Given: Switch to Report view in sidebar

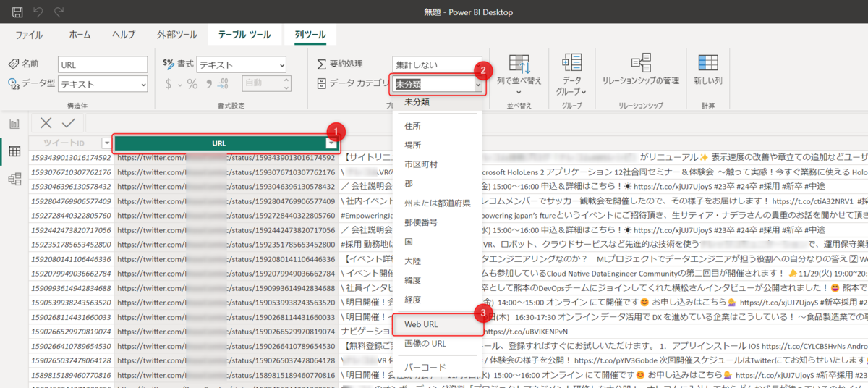Looking at the screenshot, I should click(14, 124).
